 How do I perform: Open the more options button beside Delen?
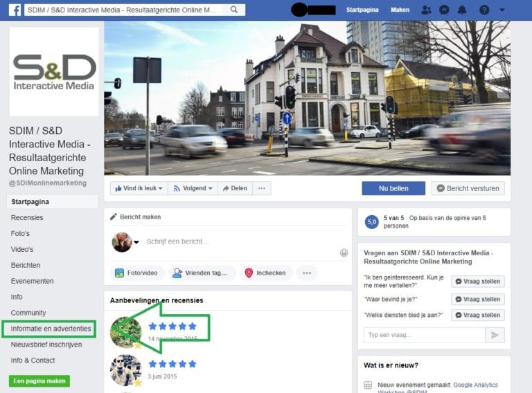click(262, 188)
